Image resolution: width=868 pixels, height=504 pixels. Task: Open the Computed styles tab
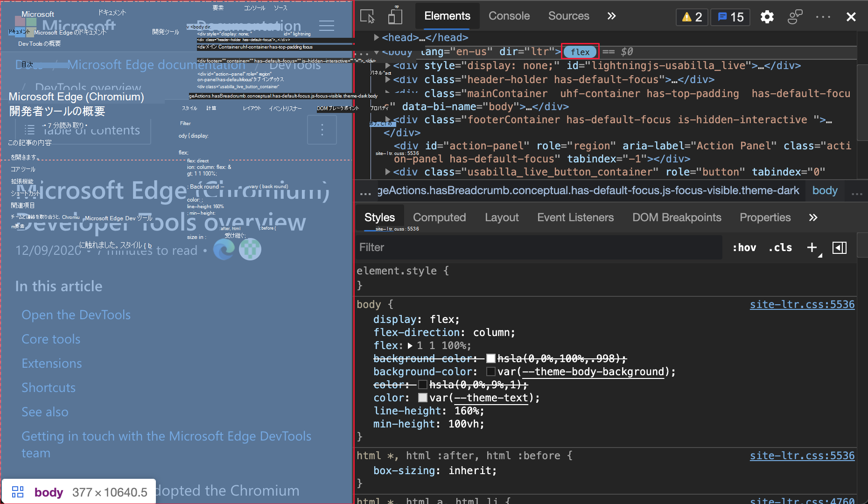tap(439, 217)
